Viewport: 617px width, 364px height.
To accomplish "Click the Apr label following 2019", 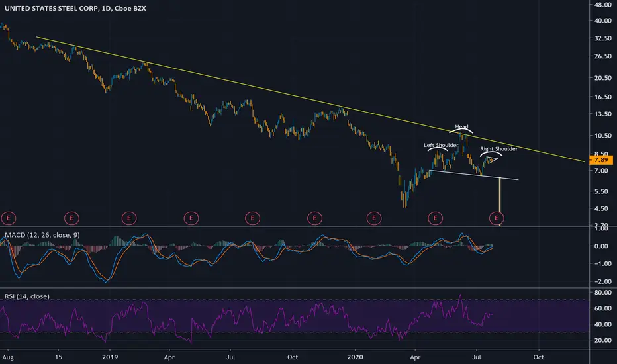I will pos(169,357).
